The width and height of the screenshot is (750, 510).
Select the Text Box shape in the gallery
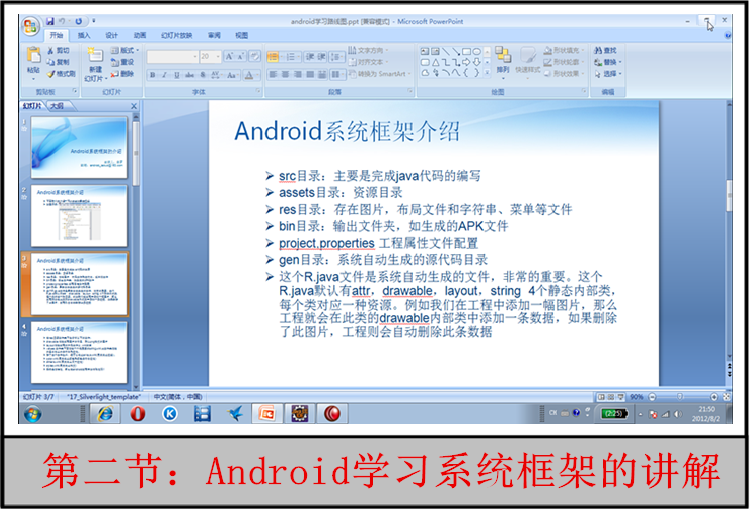point(425,51)
